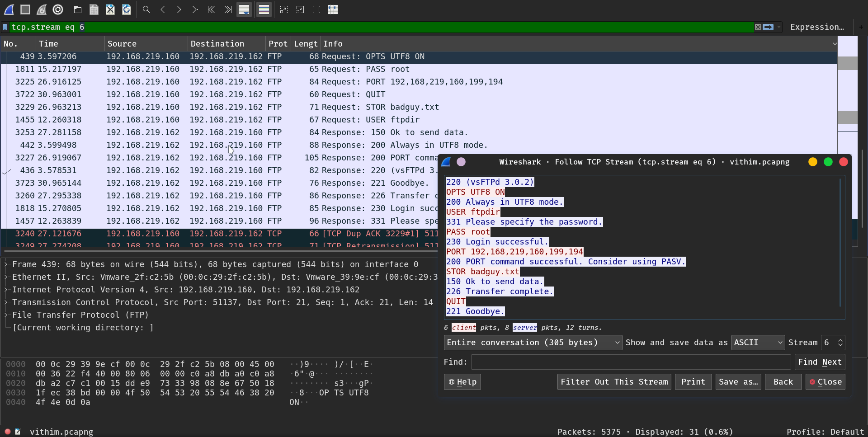Image resolution: width=868 pixels, height=437 pixels.
Task: Stop the running capture with the square icon
Action: coord(25,9)
